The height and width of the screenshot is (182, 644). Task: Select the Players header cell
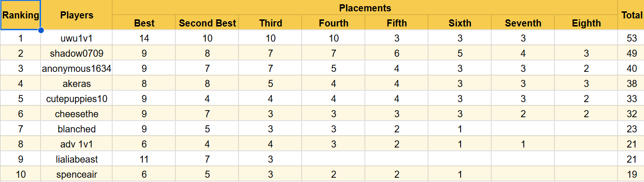[x=76, y=15]
